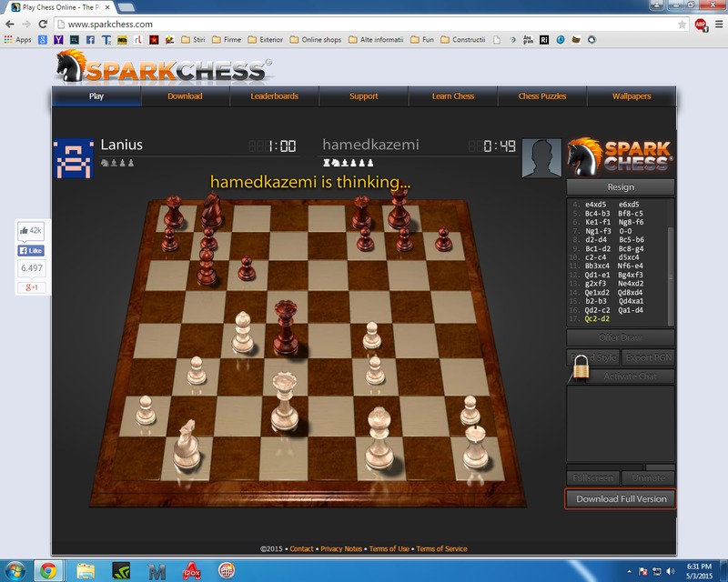Click hamedkazemi's silhouette avatar
Screen dimensions: 728x582
[541, 158]
